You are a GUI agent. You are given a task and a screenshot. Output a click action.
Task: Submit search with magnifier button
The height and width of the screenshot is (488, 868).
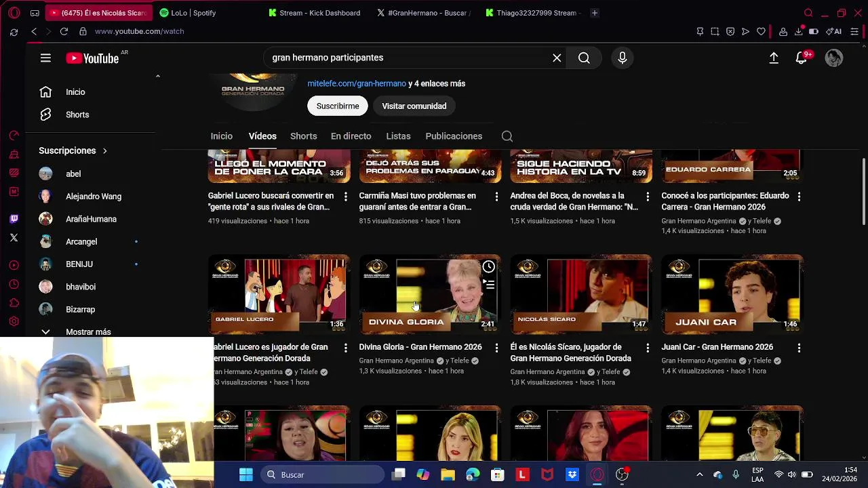(584, 58)
